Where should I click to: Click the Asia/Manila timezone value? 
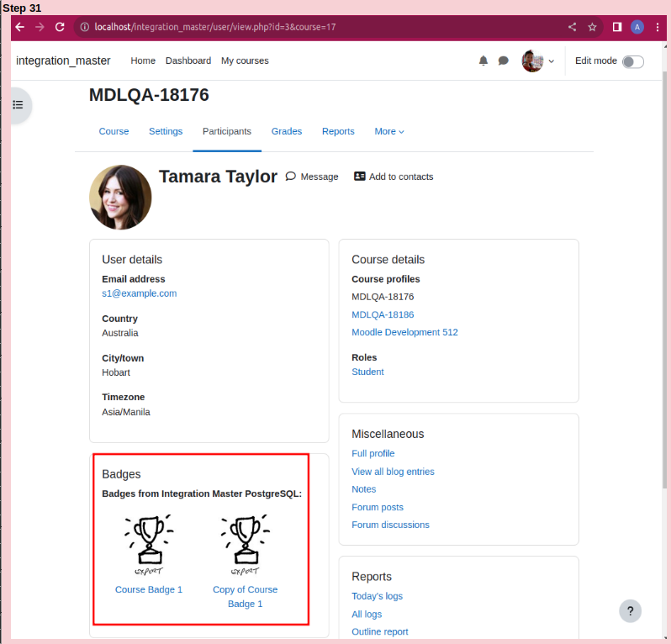point(126,412)
